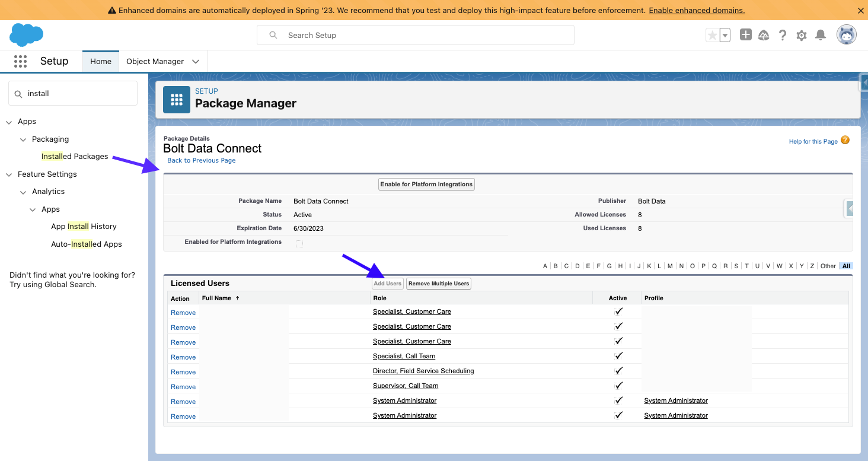868x461 pixels.
Task: Collapse the Apps node under Analytics
Action: coord(33,209)
